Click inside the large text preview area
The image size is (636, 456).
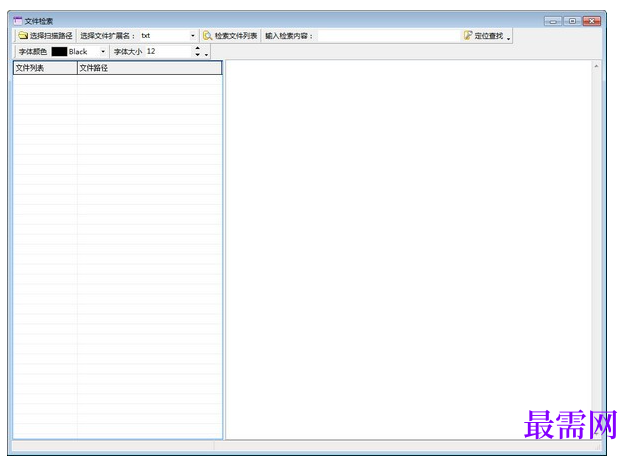[408, 250]
